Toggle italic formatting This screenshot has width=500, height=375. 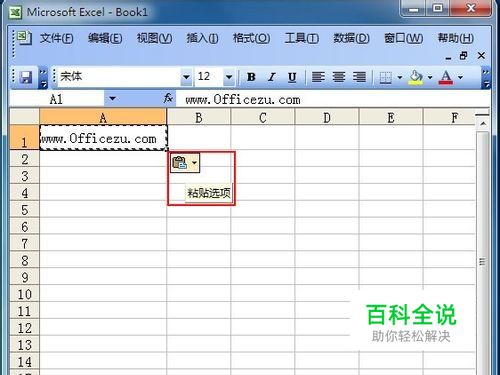(x=272, y=77)
